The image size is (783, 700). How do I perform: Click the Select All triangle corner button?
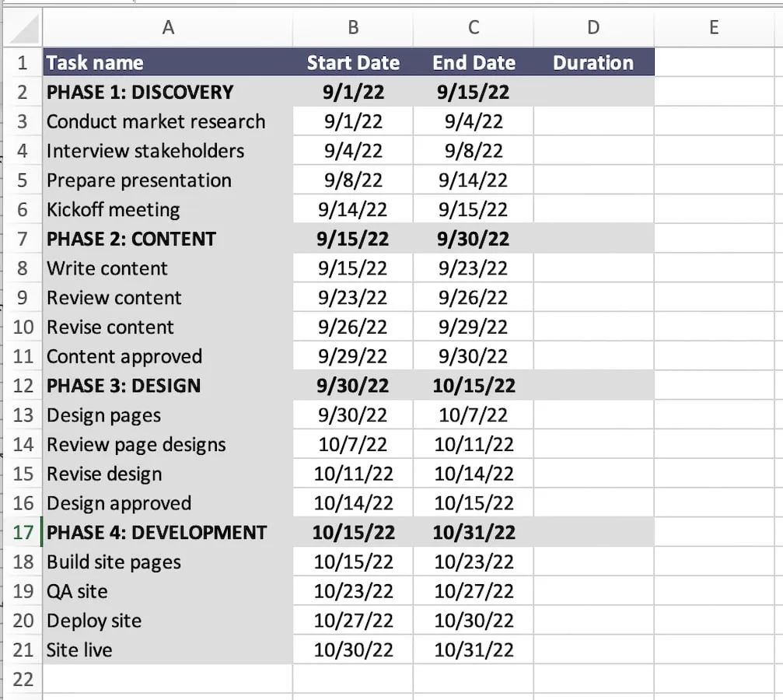23,27
